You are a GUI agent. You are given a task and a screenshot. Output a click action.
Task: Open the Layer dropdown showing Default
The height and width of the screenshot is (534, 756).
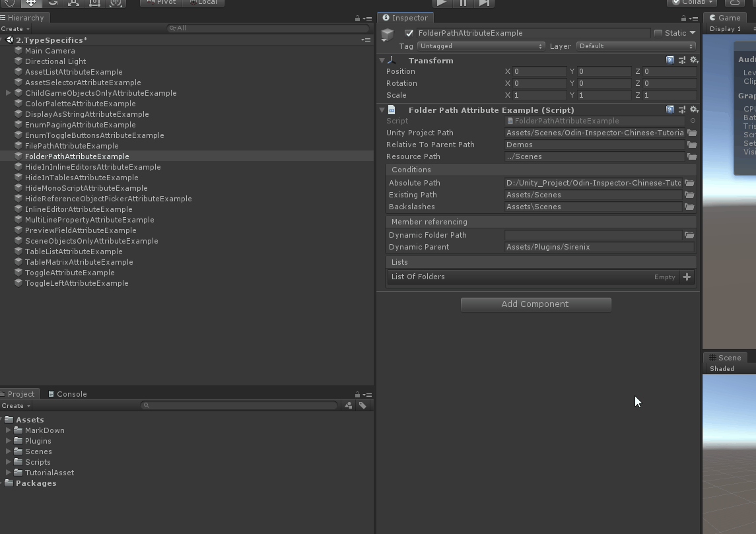(636, 46)
